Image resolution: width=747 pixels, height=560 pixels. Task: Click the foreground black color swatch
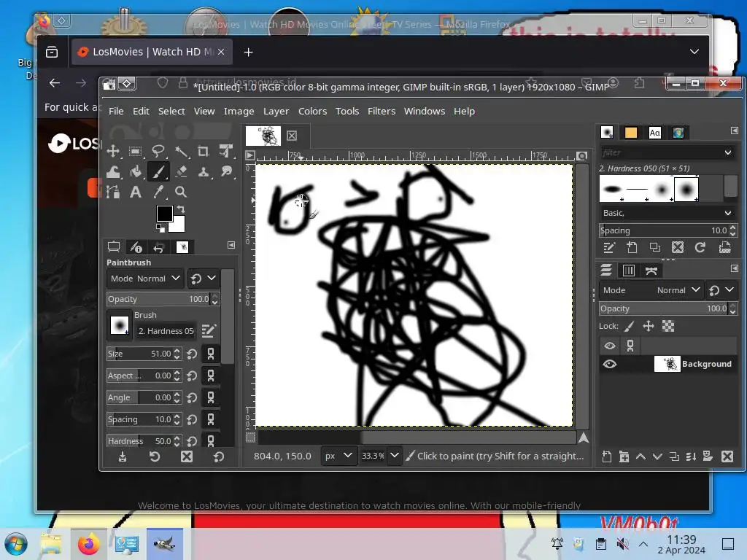point(164,214)
